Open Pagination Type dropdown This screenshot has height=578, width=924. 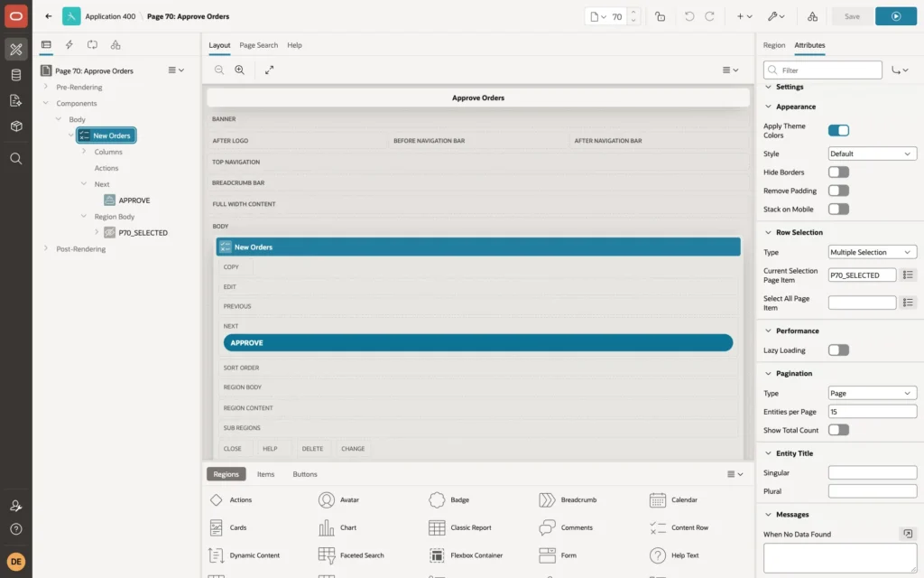click(873, 394)
